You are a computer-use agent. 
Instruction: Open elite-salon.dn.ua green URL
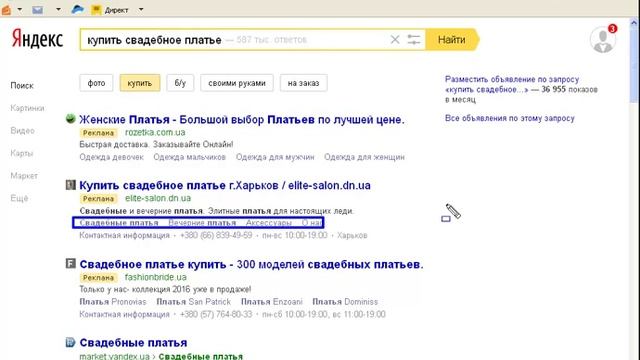(158, 198)
